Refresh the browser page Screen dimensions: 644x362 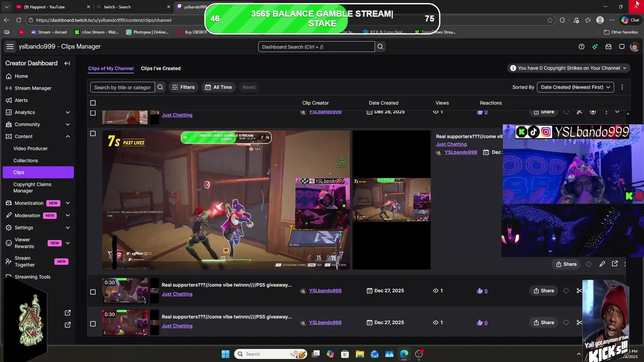19,20
